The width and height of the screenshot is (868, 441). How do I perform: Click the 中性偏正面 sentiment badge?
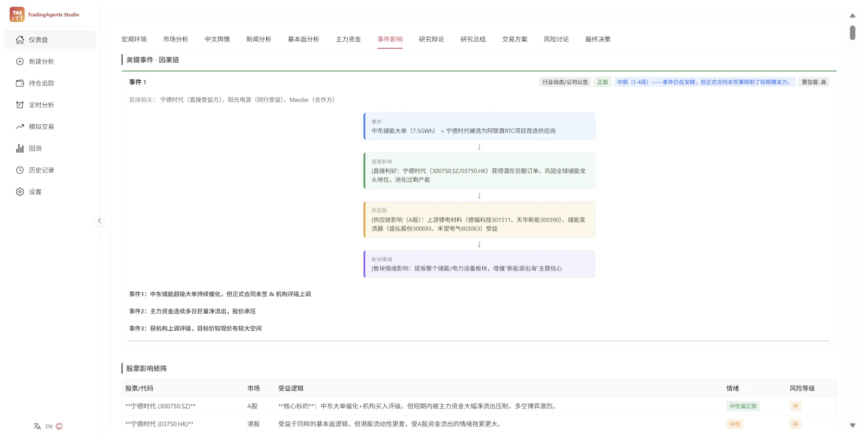pyautogui.click(x=743, y=406)
